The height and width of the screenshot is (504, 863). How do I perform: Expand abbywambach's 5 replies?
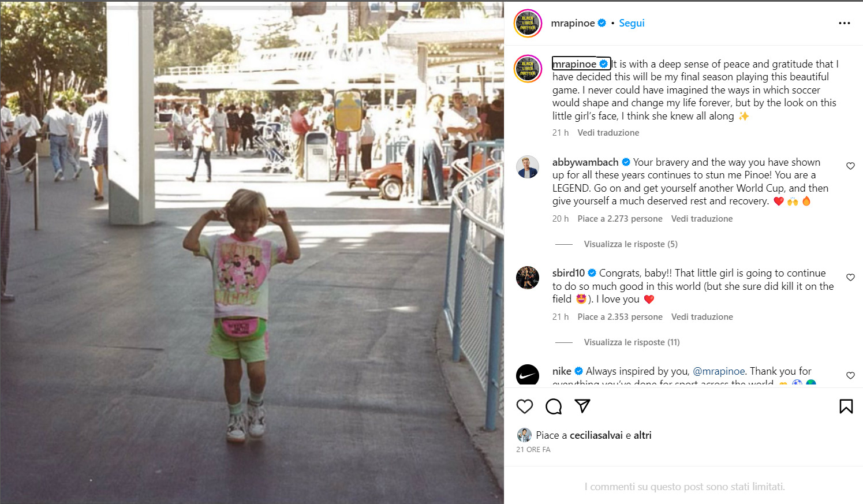click(x=630, y=244)
